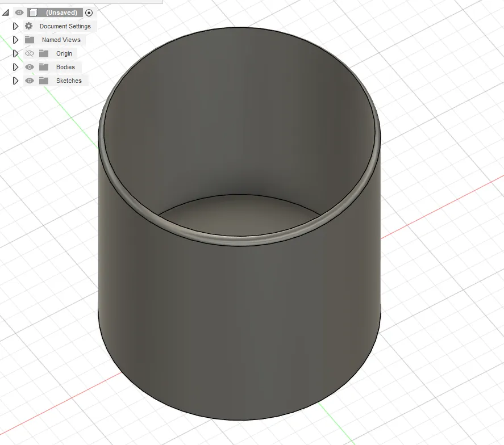Click the cube icon beside (Unsaved)
Viewport: 504px width, 445px height.
pyautogui.click(x=34, y=12)
